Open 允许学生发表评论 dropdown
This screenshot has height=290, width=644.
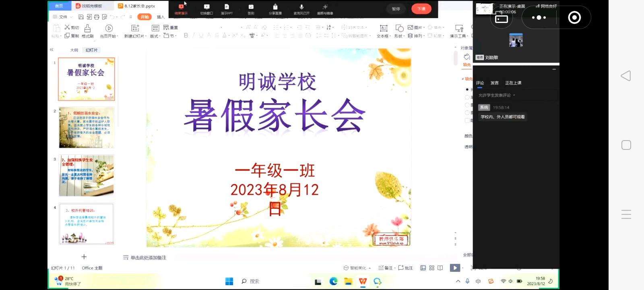point(497,95)
